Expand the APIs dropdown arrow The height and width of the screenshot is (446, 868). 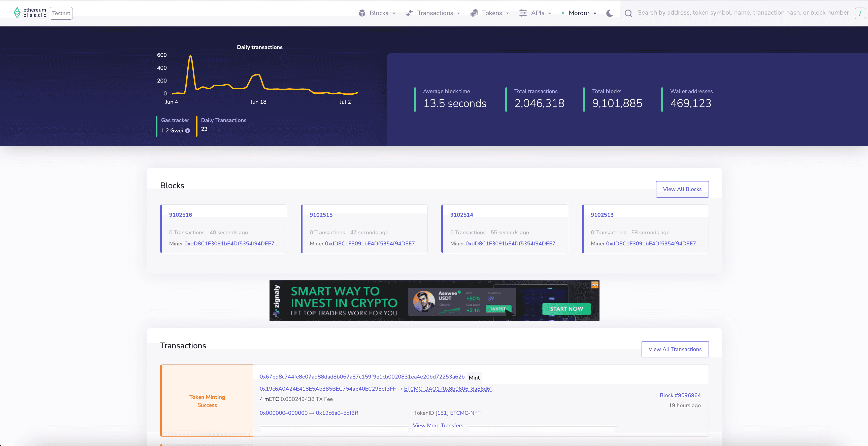pyautogui.click(x=550, y=13)
